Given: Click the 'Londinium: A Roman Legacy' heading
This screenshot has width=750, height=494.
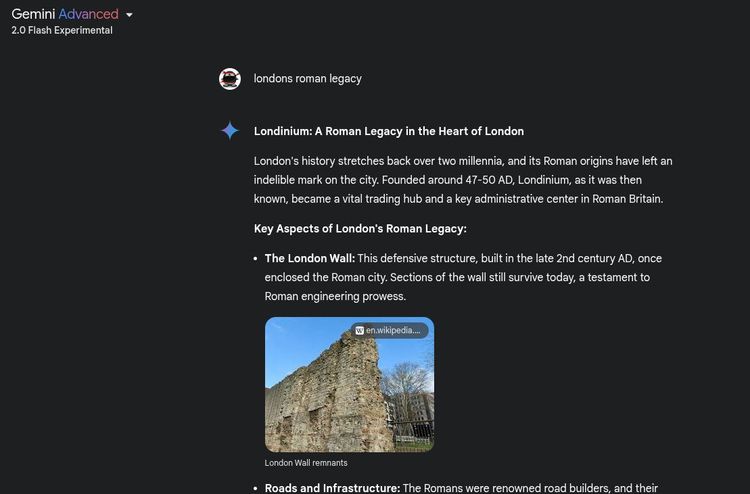Looking at the screenshot, I should click(389, 131).
